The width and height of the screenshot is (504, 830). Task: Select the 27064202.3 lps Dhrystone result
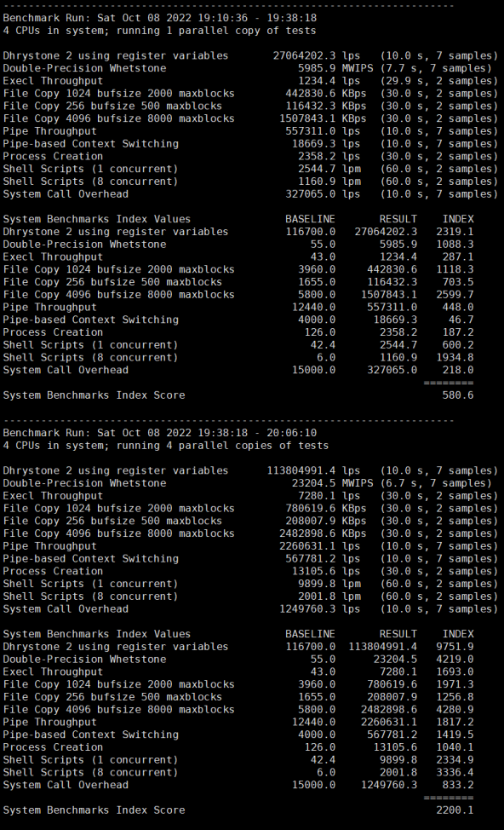tap(316, 55)
